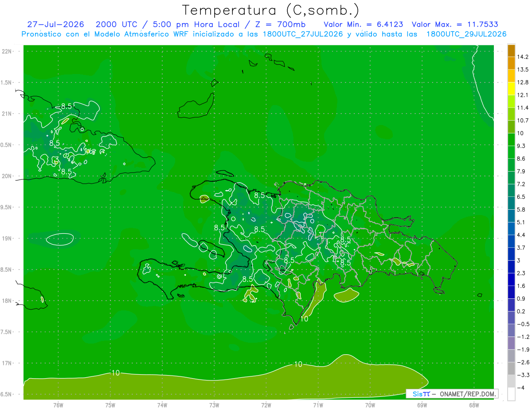Pick the dark orange swatch above 14.2

[511, 51]
